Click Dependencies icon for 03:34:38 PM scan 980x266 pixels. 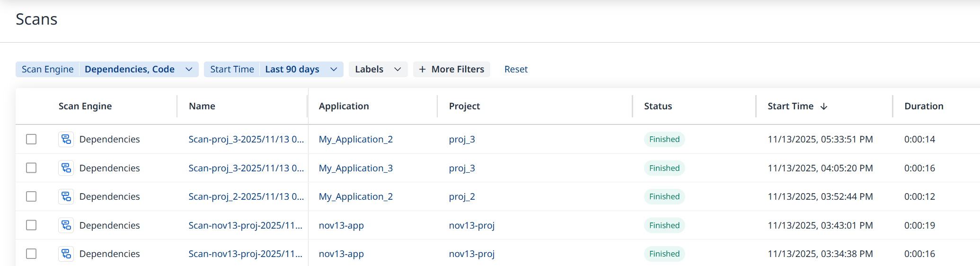pyautogui.click(x=66, y=254)
